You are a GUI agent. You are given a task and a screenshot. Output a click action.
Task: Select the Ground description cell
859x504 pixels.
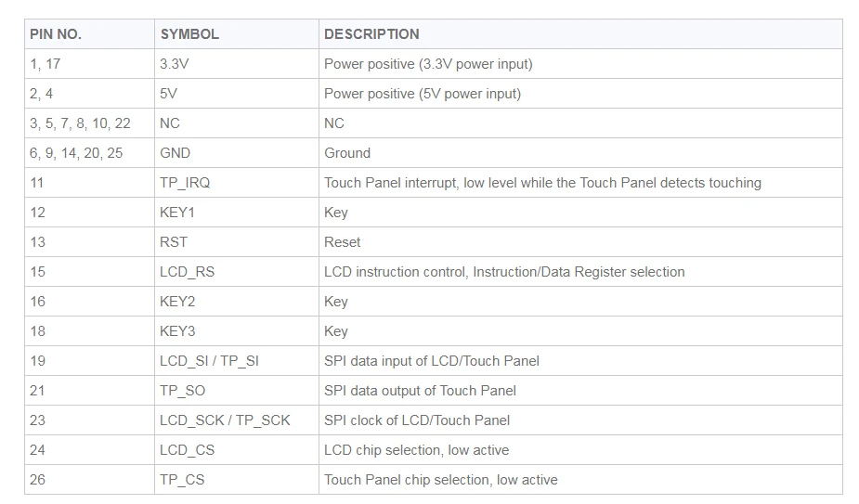pos(580,153)
